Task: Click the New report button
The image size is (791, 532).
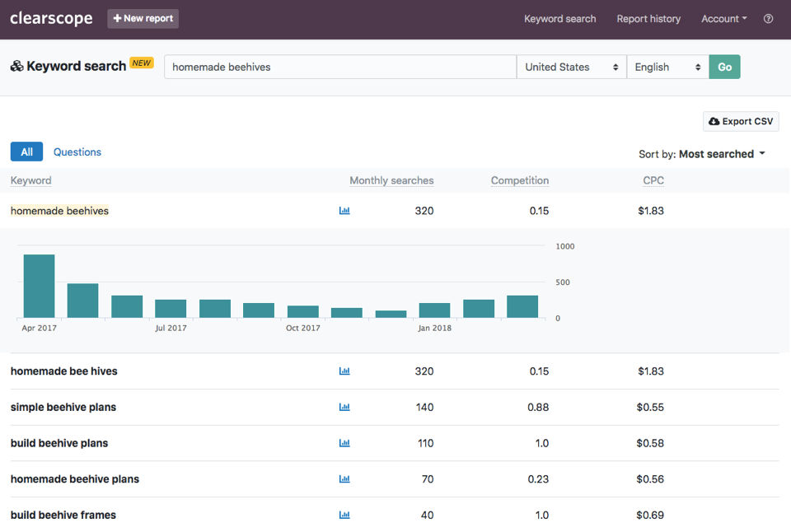Action: coord(143,19)
